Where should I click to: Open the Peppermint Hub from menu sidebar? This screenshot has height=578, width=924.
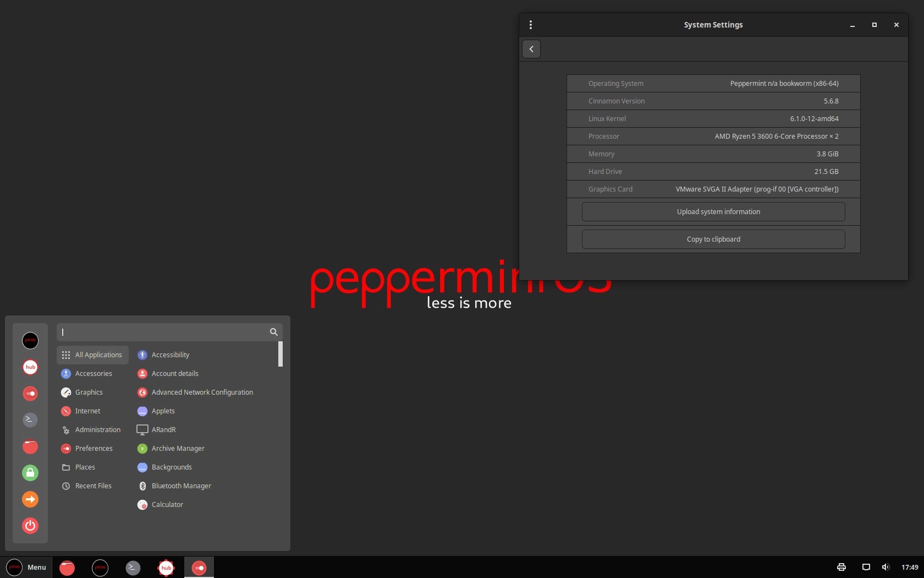(x=30, y=367)
